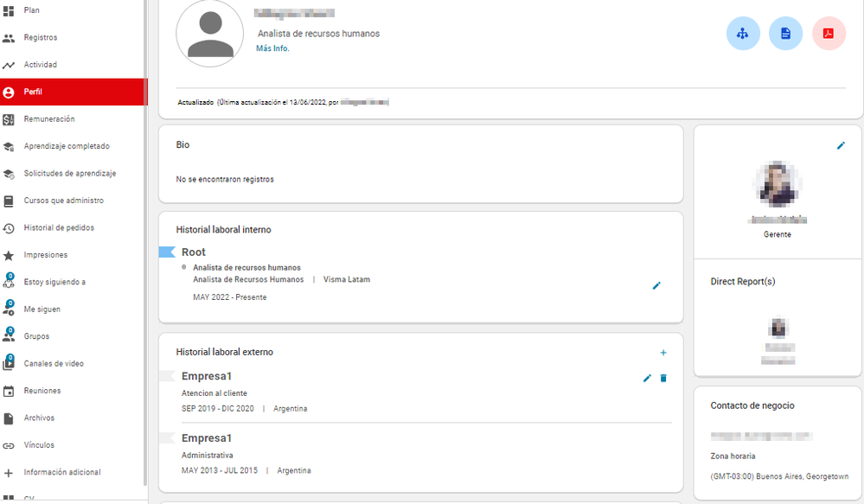Edit first Empresa1 Atencion al cliente entry

pyautogui.click(x=647, y=378)
